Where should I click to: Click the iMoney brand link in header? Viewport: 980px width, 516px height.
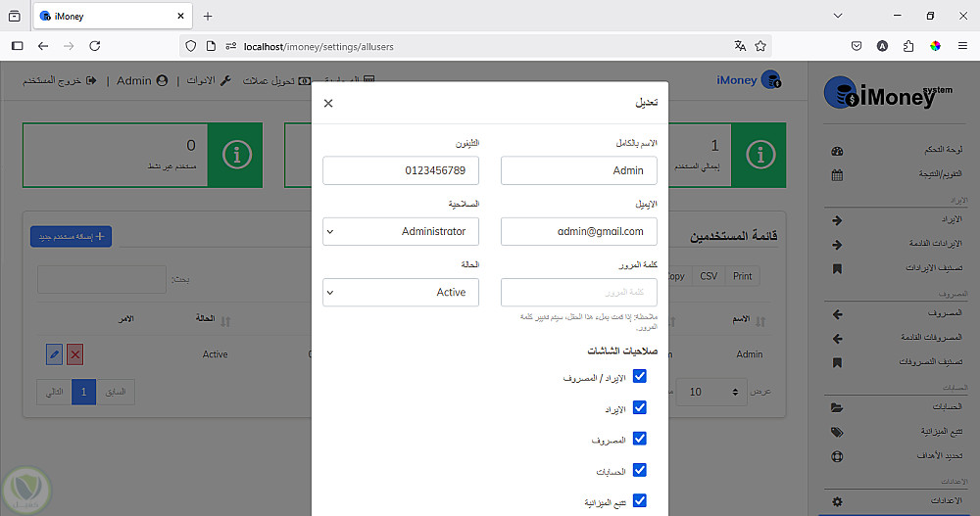pos(749,80)
